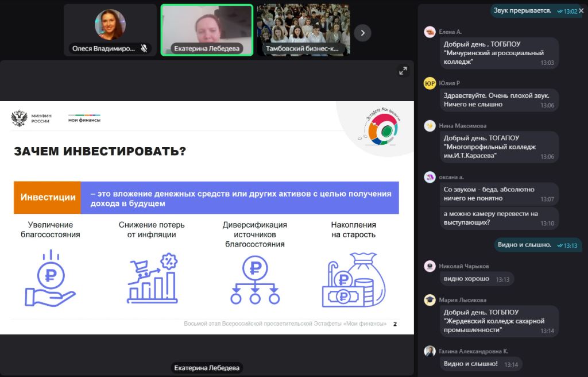Click оксана а.'s chat avatar
The image size is (588, 377).
click(x=430, y=177)
